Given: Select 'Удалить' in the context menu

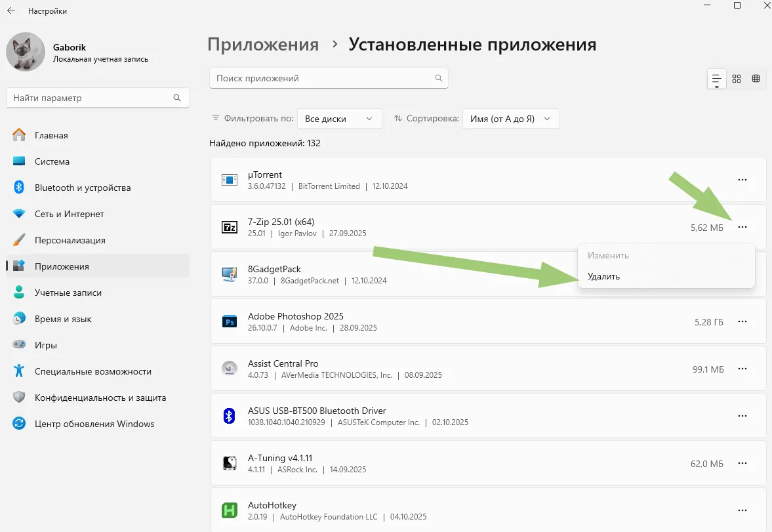Looking at the screenshot, I should point(604,276).
